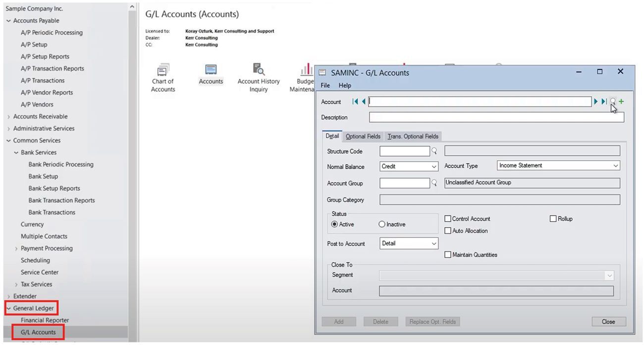Select A/P Periodic Processing in tree
Image resolution: width=644 pixels, height=345 pixels.
point(52,33)
